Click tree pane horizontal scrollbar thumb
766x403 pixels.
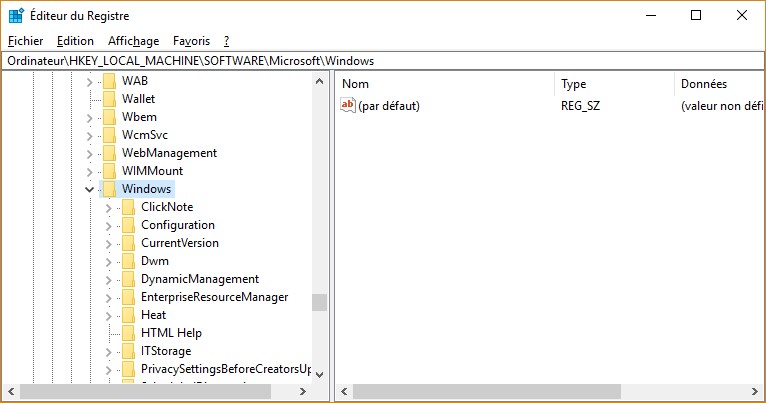[145, 391]
